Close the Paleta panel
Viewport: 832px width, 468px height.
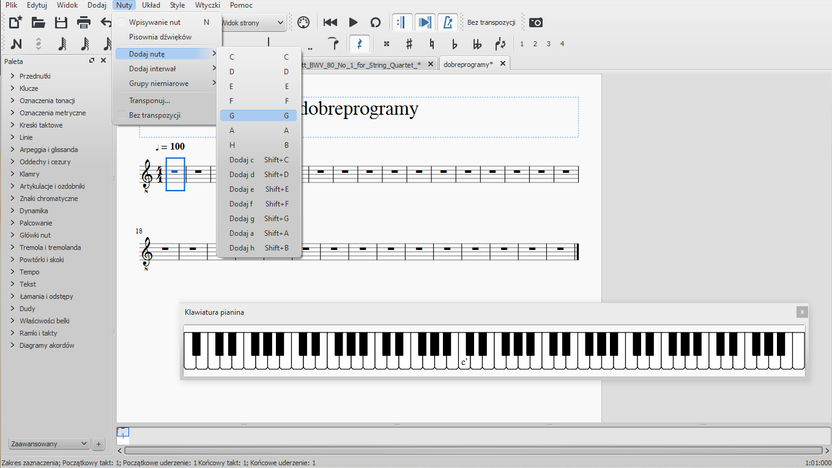pyautogui.click(x=103, y=61)
